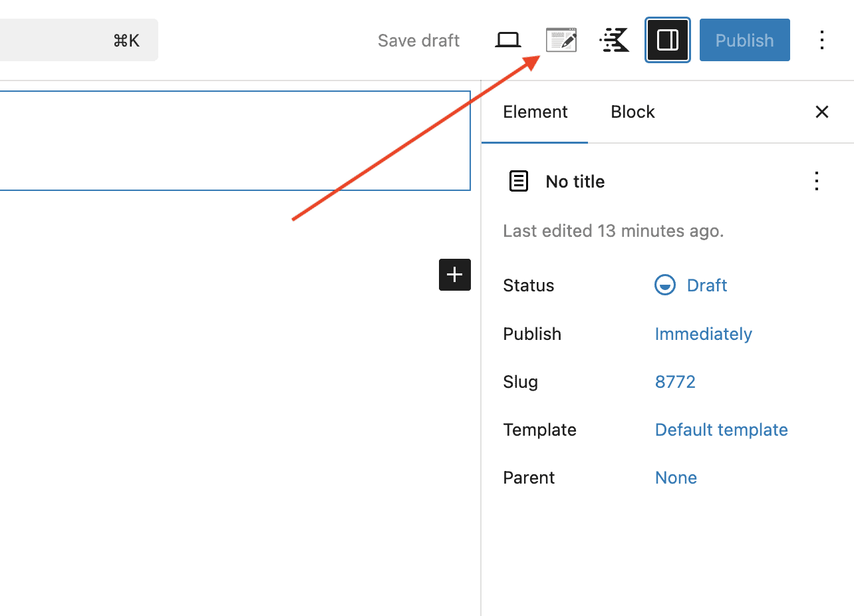Open the Default template selector

click(x=721, y=430)
